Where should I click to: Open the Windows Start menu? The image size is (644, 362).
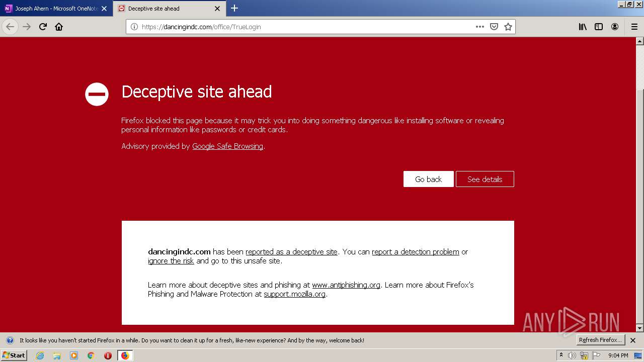pyautogui.click(x=14, y=355)
